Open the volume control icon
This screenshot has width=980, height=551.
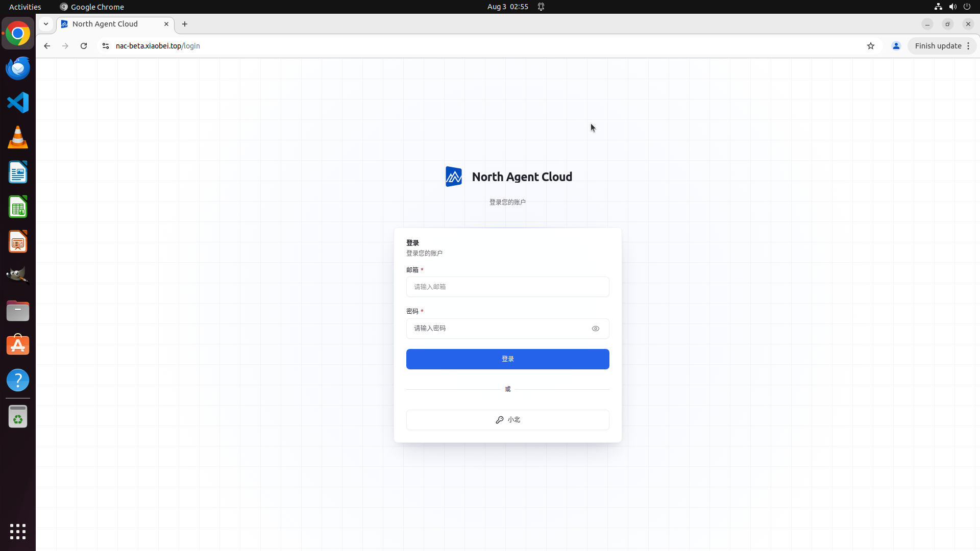[x=952, y=7]
